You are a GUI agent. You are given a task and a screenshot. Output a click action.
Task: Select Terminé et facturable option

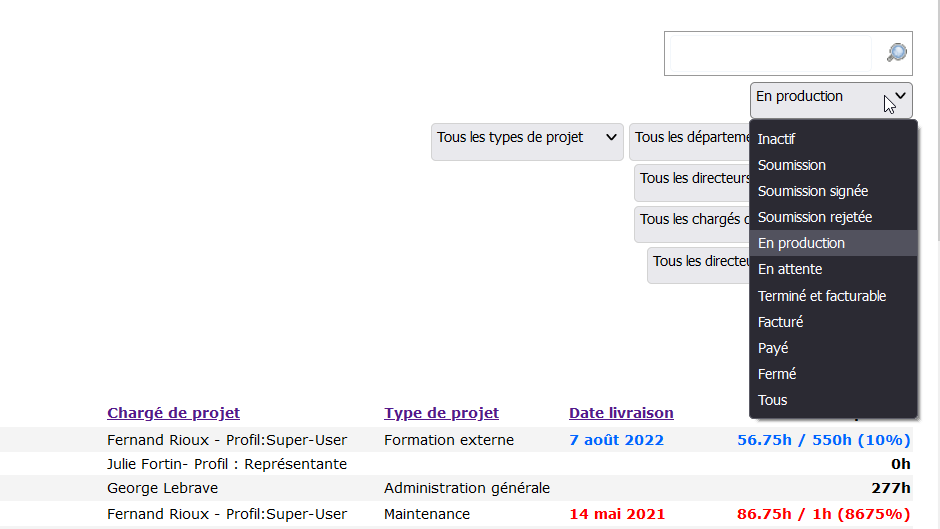(x=821, y=296)
